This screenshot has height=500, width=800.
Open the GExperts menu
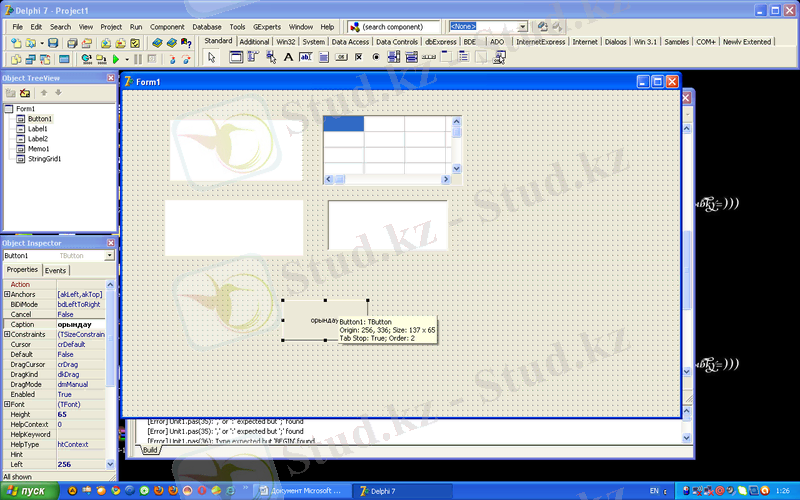pos(267,27)
